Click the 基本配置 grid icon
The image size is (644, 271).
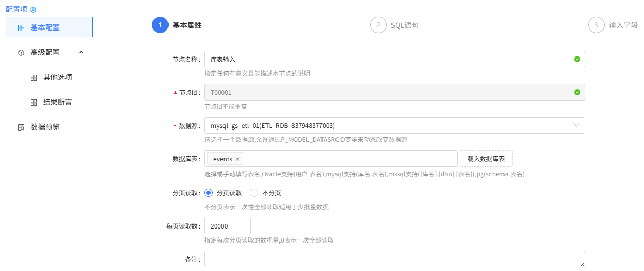point(21,28)
